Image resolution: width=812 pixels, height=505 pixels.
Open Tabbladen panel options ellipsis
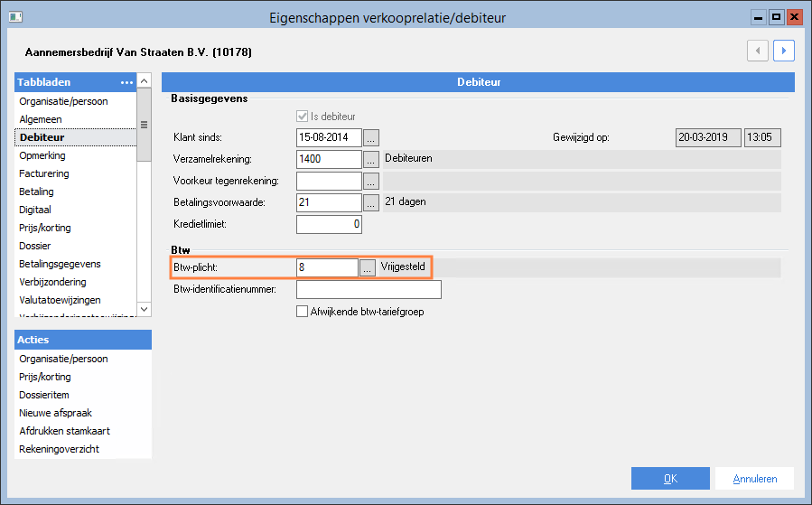(126, 82)
